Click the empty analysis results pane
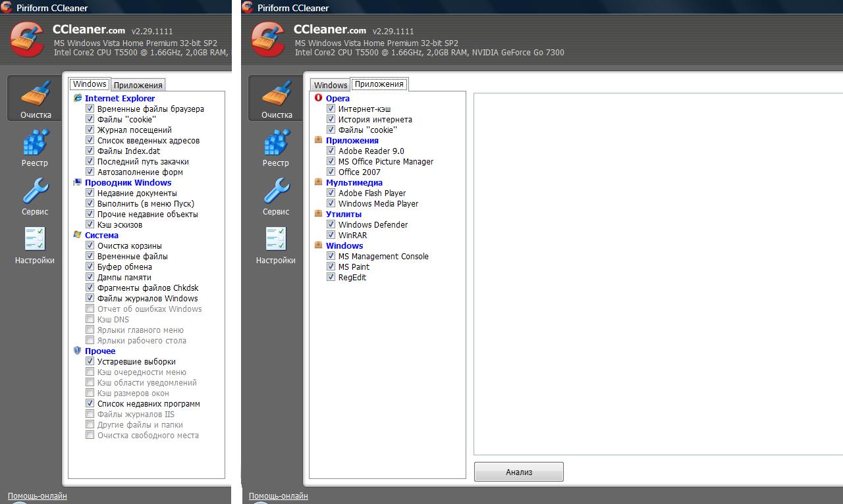The image size is (843, 504). pyautogui.click(x=658, y=274)
